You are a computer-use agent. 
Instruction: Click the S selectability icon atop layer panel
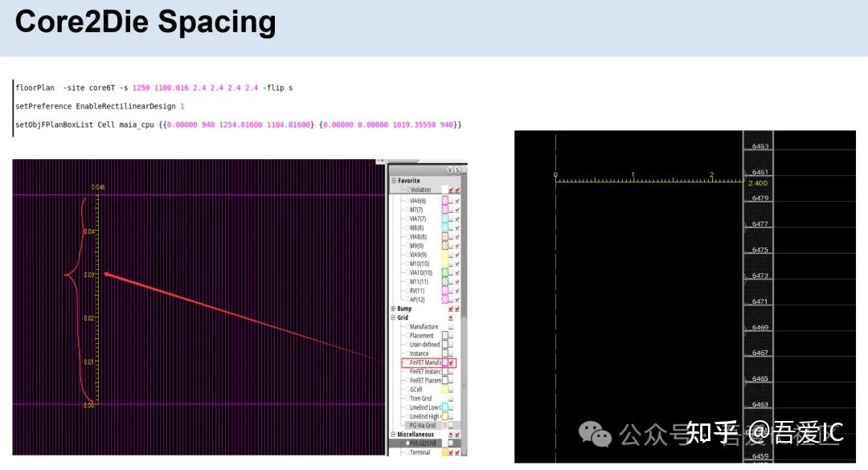pyautogui.click(x=460, y=170)
